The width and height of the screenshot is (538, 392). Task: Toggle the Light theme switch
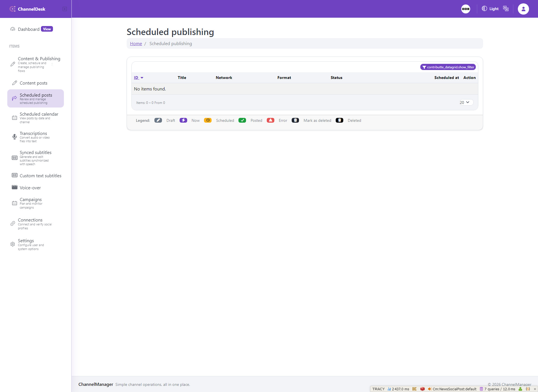pos(490,9)
